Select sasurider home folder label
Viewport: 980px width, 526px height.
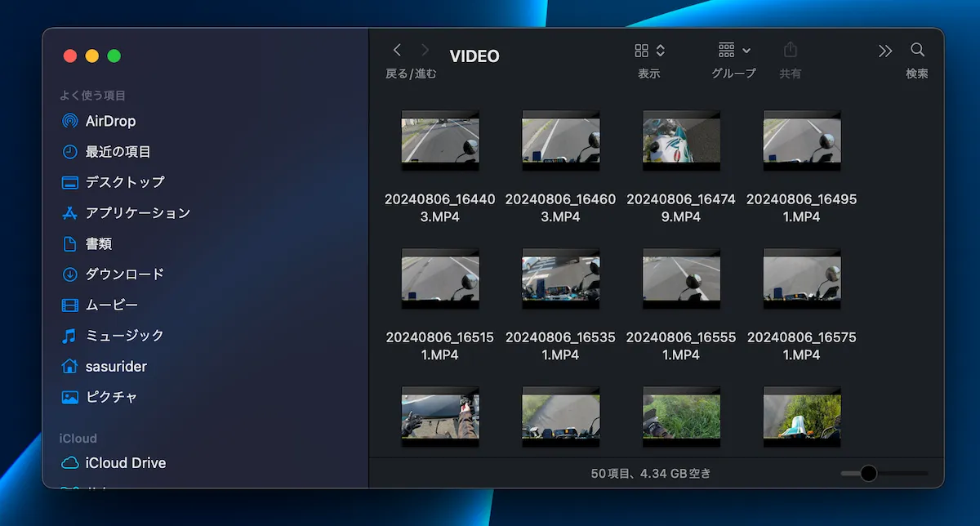point(116,367)
